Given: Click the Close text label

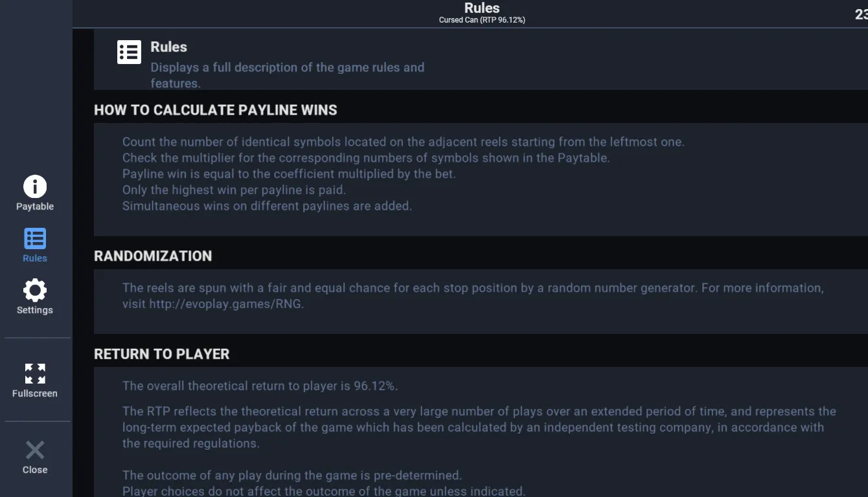Looking at the screenshot, I should pyautogui.click(x=35, y=470).
